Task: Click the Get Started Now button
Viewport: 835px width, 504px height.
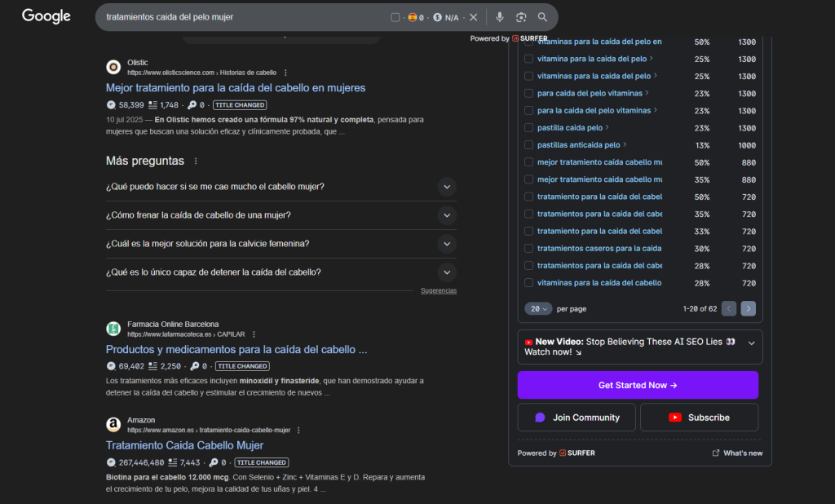Action: click(638, 385)
